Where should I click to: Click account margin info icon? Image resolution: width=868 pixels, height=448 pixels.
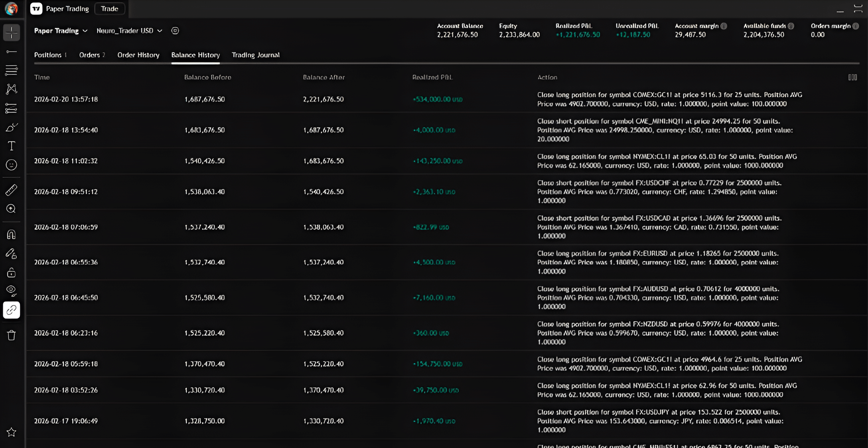[724, 26]
